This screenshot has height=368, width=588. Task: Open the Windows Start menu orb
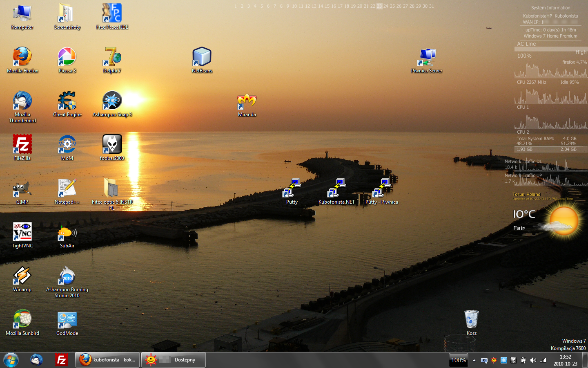[x=11, y=360]
